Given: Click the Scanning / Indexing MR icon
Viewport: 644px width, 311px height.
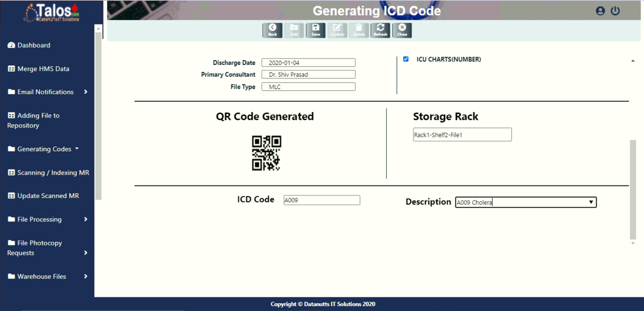Looking at the screenshot, I should [11, 172].
